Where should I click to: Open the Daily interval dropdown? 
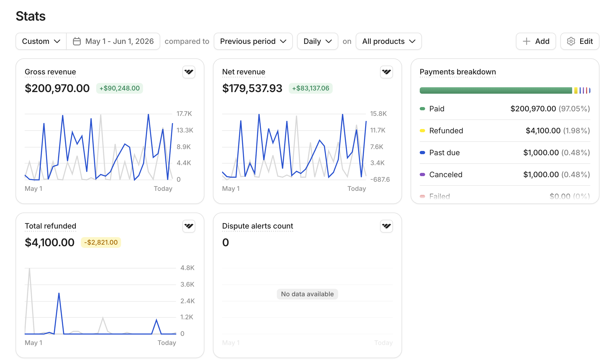tap(317, 41)
